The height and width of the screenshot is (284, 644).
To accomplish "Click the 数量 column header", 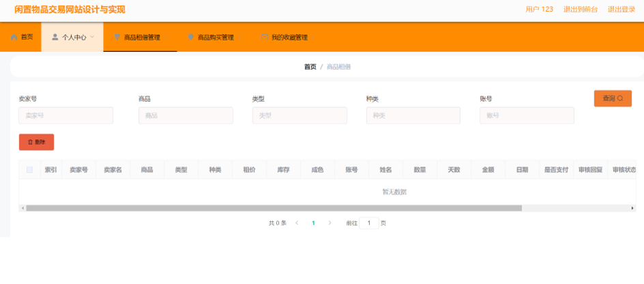I will click(x=420, y=170).
